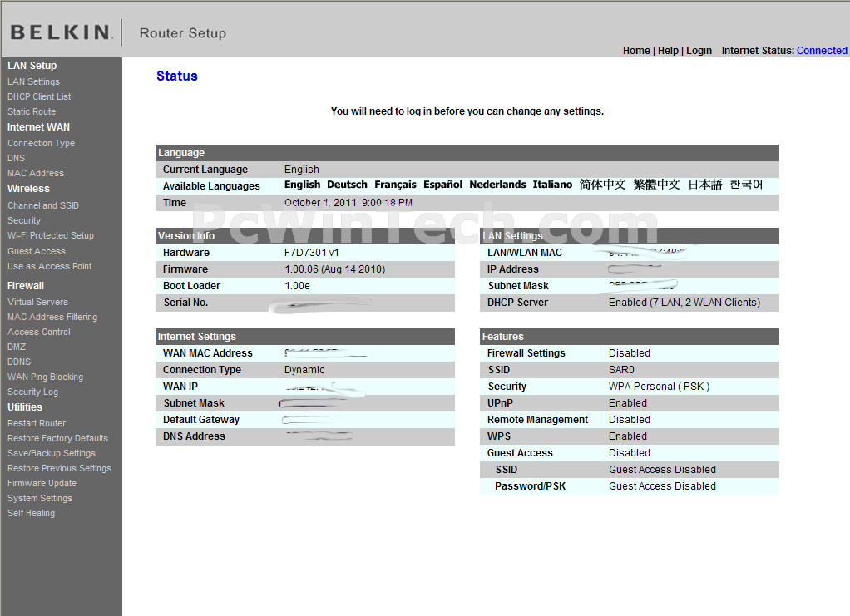The height and width of the screenshot is (616, 850).
Task: Click the Login link
Action: (699, 51)
